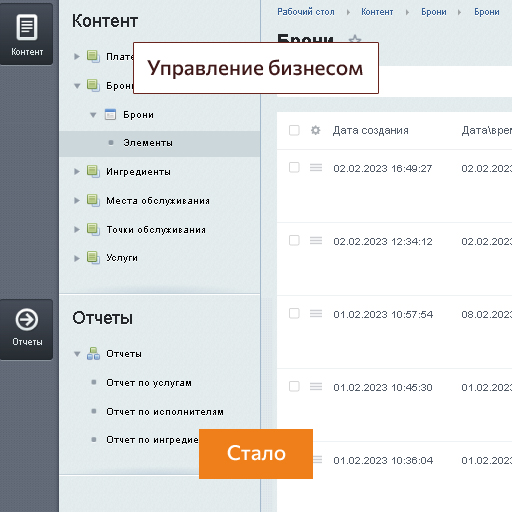The image size is (512, 512).
Task: Click the favorite star next to Брони title
Action: point(355,39)
